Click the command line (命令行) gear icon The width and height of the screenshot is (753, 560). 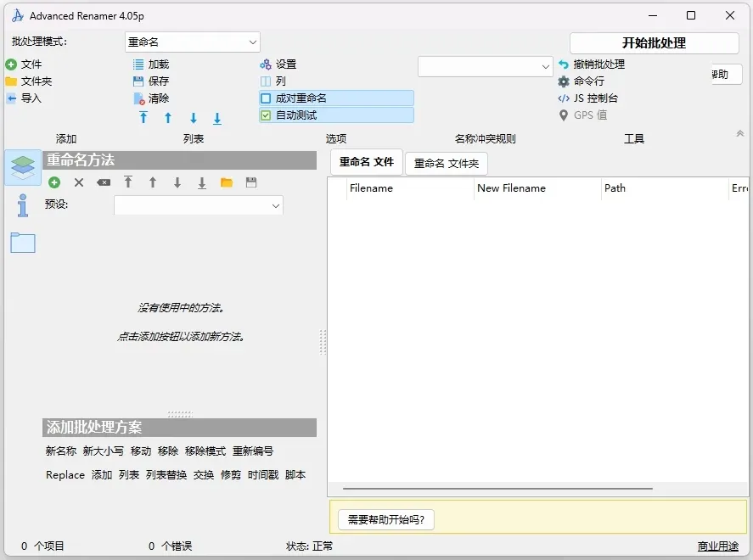pyautogui.click(x=563, y=81)
